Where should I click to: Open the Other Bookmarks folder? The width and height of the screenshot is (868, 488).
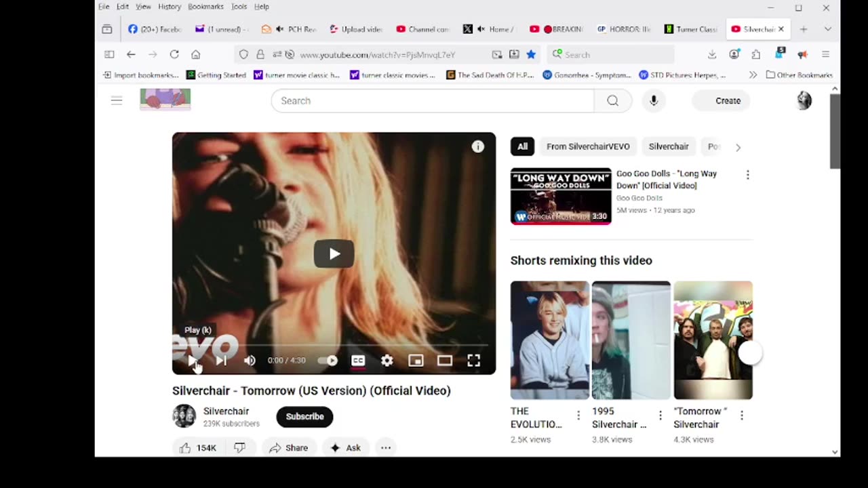[800, 75]
